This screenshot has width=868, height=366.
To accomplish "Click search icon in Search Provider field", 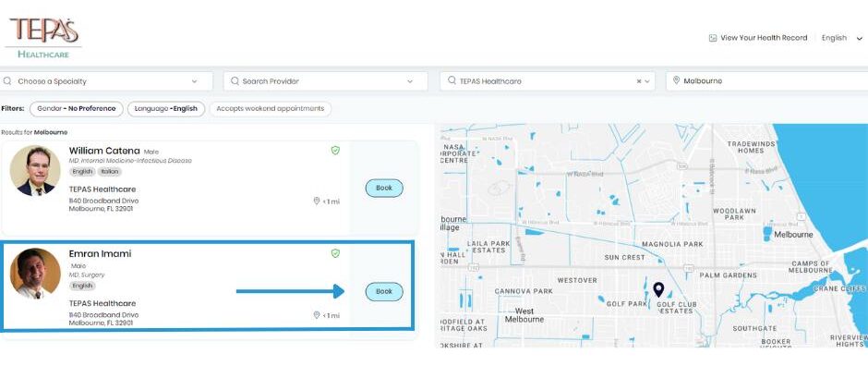I will click(x=235, y=80).
